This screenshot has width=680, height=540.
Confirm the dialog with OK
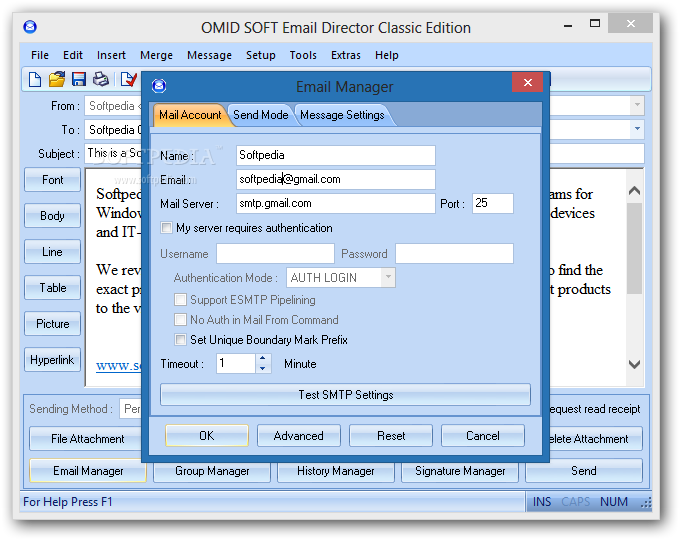click(207, 435)
